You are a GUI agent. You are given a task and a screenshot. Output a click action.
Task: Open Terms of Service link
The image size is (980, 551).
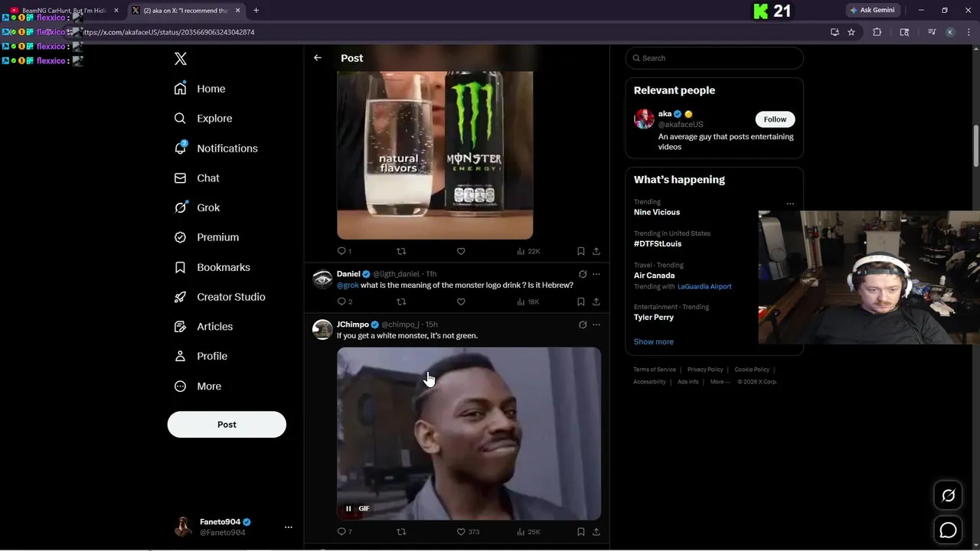click(655, 370)
